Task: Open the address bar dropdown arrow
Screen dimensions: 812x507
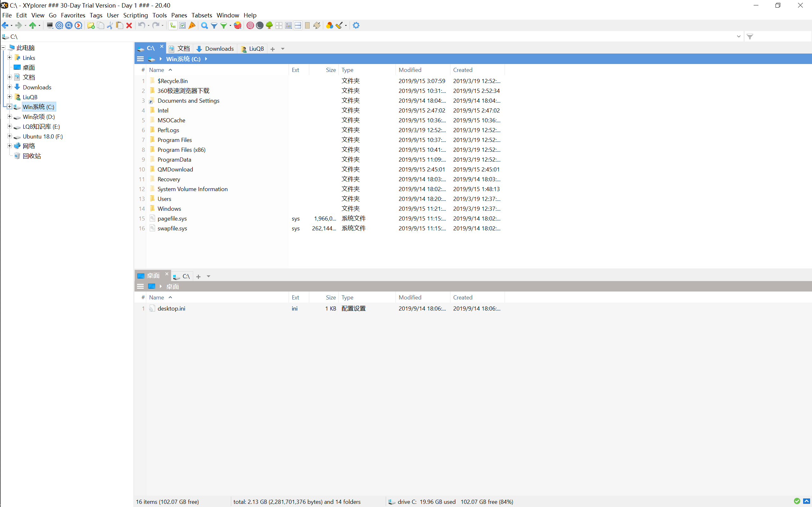Action: pyautogui.click(x=738, y=36)
